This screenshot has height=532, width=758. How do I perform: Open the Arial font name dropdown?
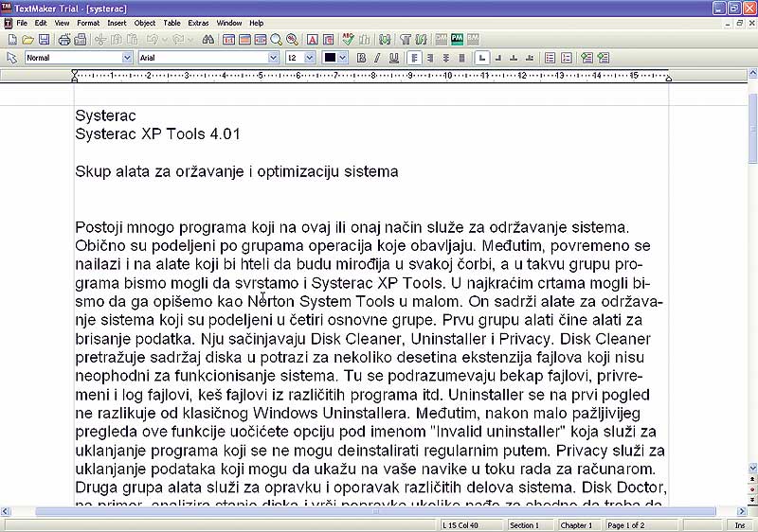point(273,58)
